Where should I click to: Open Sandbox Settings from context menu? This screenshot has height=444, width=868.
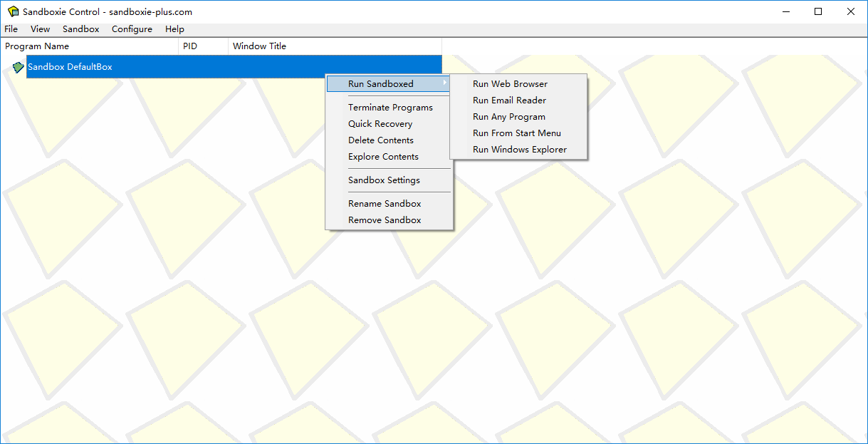(x=389, y=180)
